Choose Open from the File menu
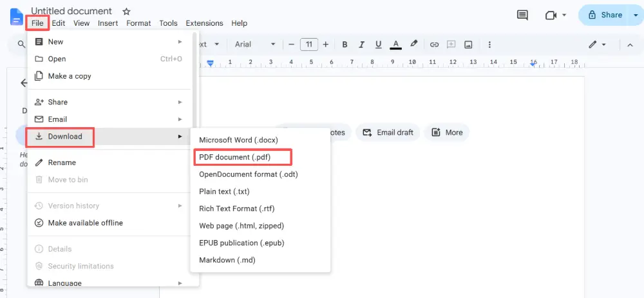Viewport: 644px width, 298px height. point(109,59)
